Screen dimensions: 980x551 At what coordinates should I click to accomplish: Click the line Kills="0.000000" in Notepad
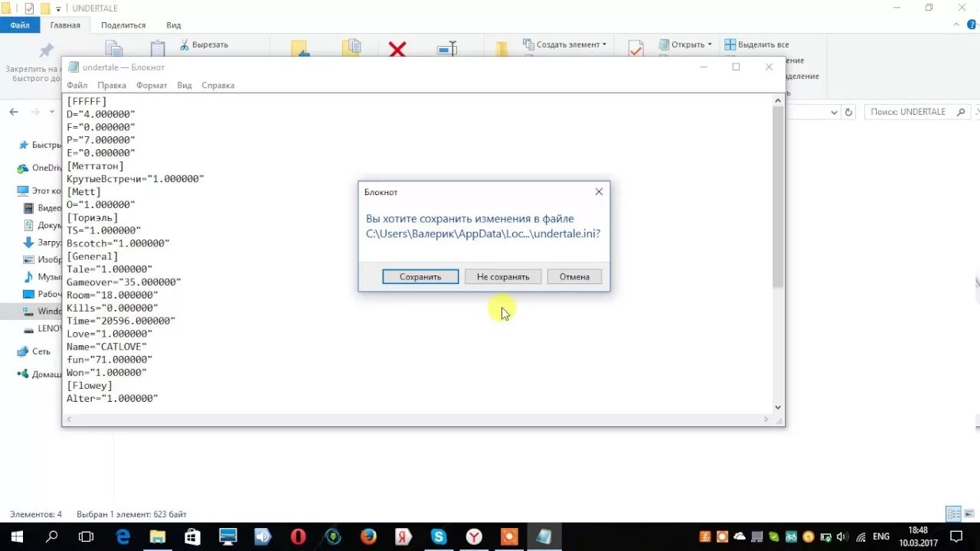113,308
